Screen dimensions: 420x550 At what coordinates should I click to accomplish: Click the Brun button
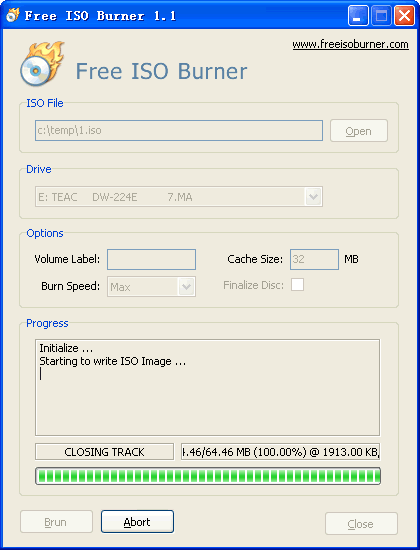[x=56, y=522]
